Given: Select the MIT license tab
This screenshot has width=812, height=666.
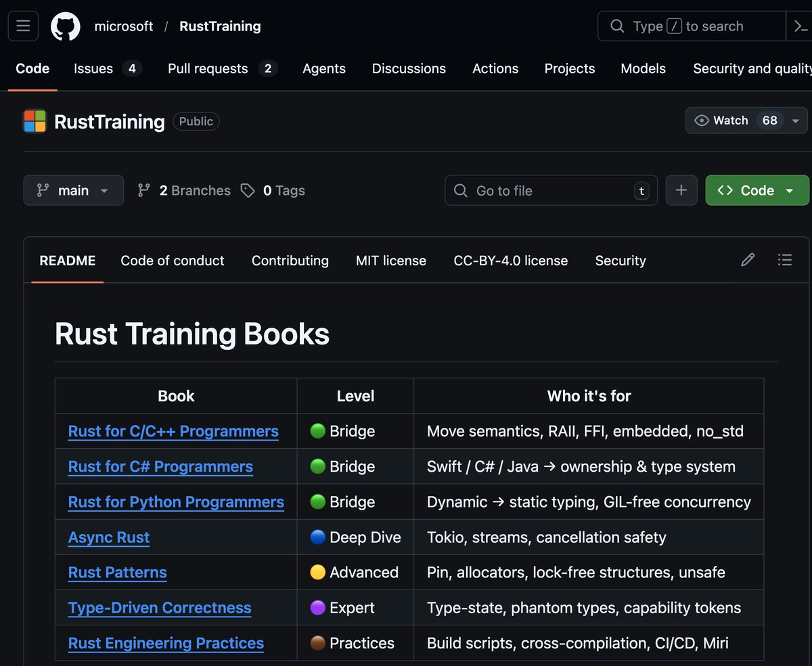Looking at the screenshot, I should point(391,261).
